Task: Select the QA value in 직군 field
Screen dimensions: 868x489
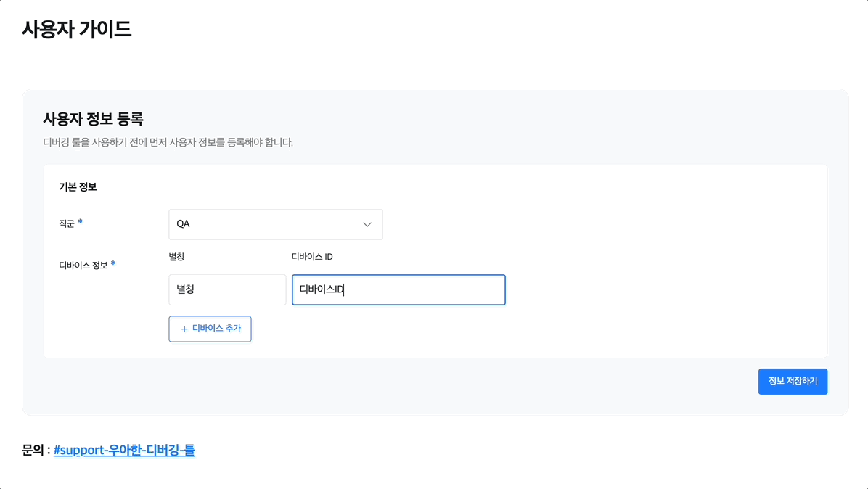Action: pyautogui.click(x=183, y=225)
